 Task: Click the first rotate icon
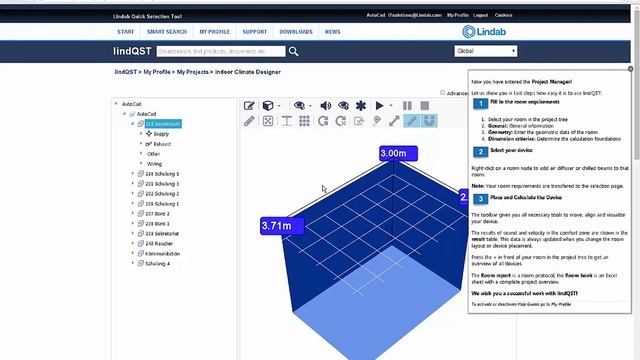coord(323,121)
